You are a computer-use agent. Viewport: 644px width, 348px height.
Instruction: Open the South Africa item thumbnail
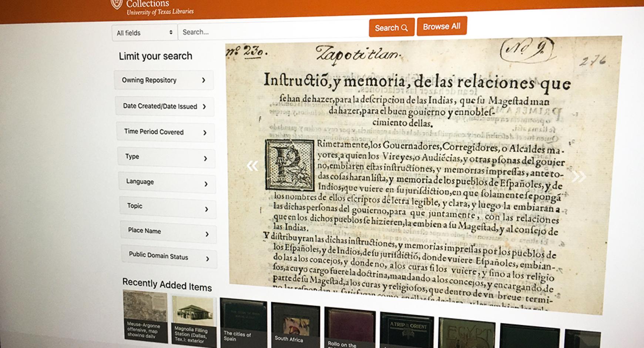tap(295, 325)
